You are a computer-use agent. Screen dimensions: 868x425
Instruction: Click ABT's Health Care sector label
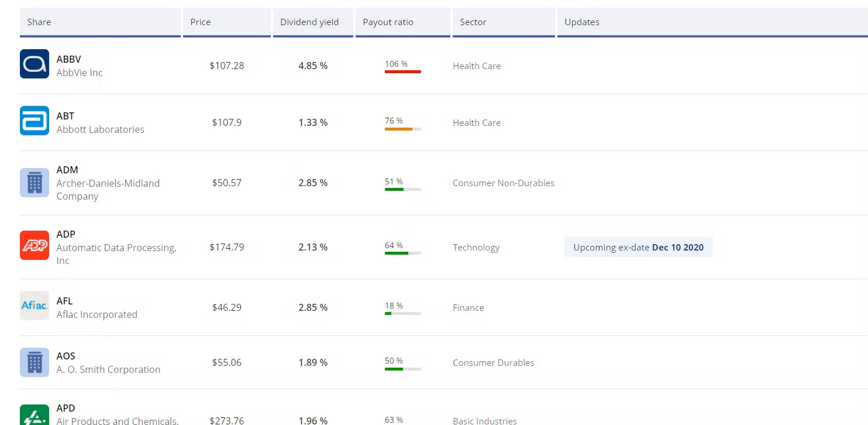pyautogui.click(x=477, y=122)
